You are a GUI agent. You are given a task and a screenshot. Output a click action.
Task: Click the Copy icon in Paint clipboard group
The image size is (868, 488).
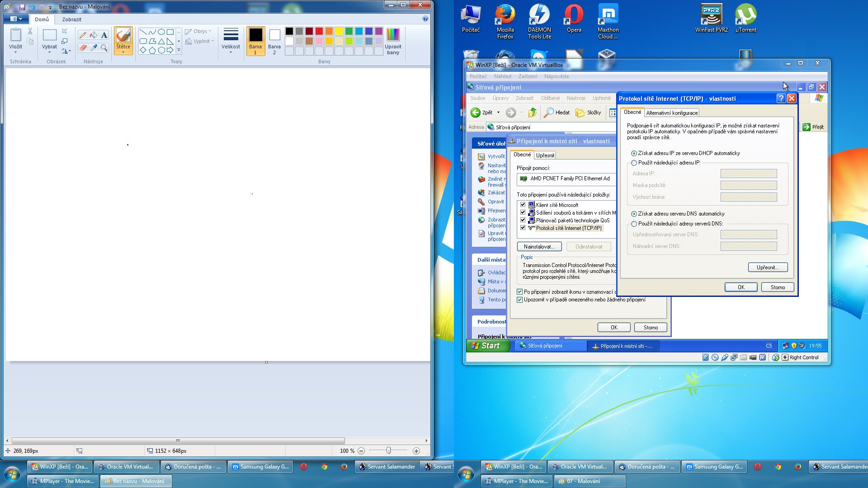(30, 42)
